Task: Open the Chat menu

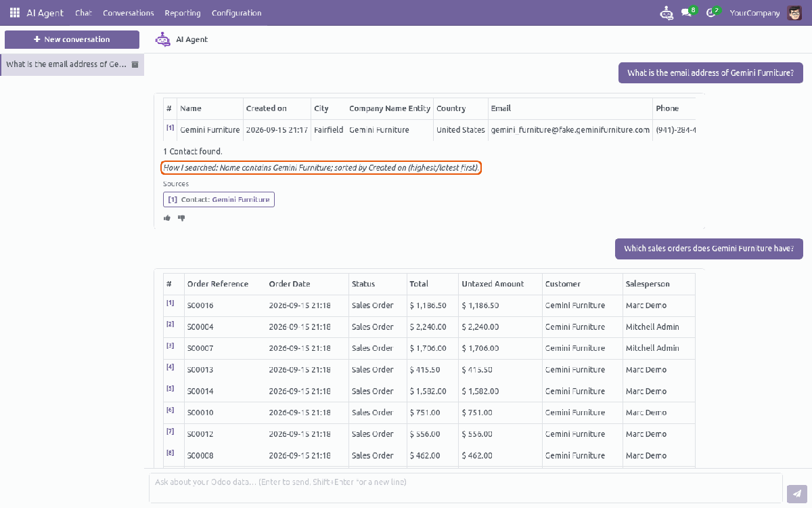Action: 83,13
